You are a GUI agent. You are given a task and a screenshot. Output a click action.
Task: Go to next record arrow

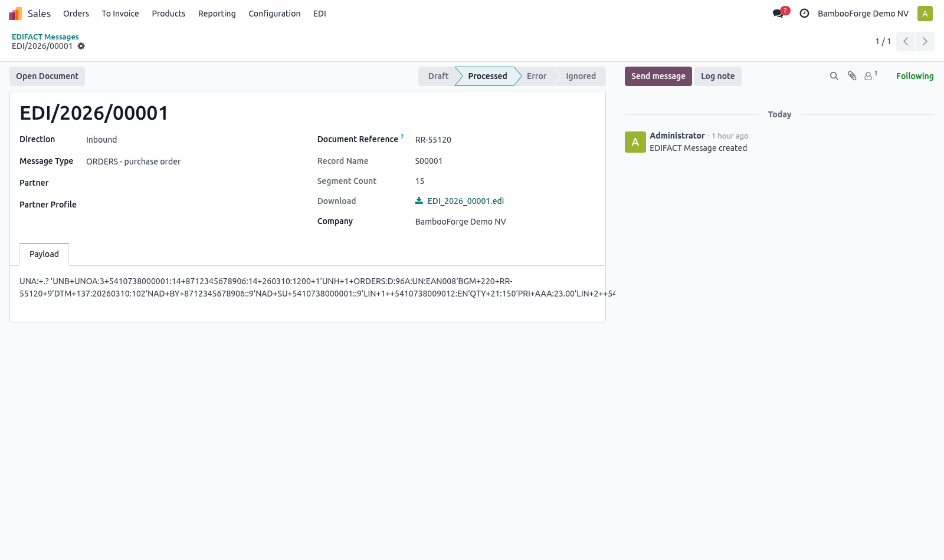925,41
